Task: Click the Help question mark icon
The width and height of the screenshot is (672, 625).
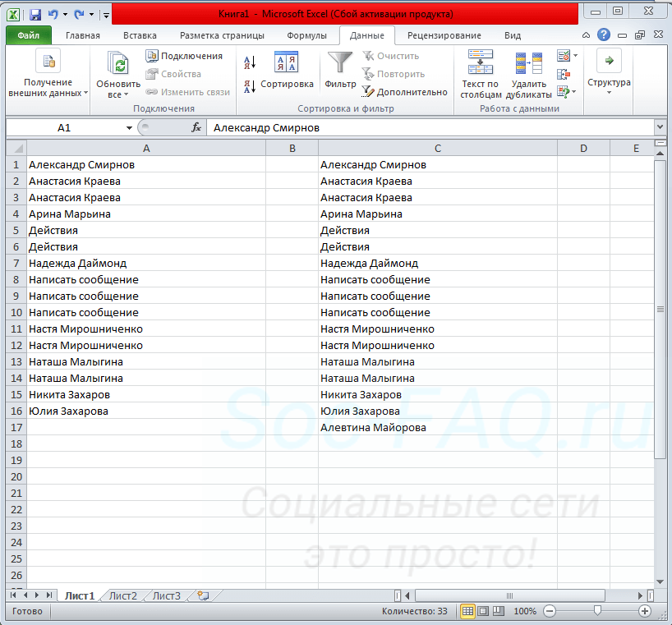Action: tap(604, 35)
